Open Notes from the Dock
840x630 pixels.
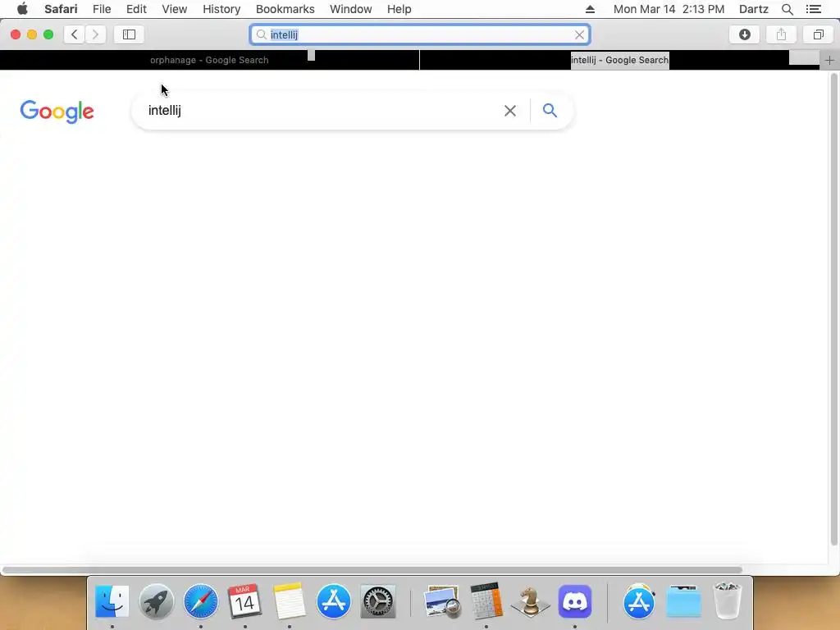click(290, 601)
